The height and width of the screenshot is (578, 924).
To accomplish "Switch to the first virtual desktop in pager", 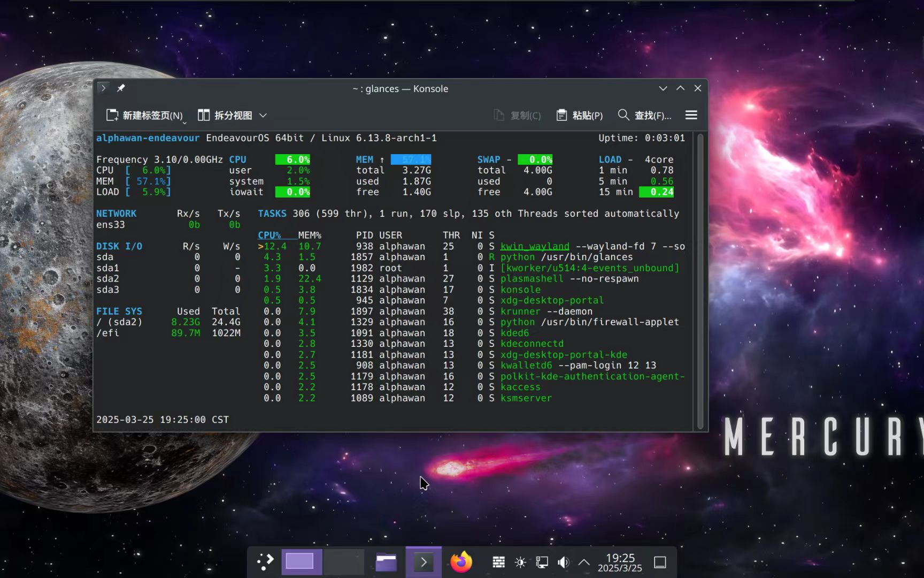I will tap(302, 562).
